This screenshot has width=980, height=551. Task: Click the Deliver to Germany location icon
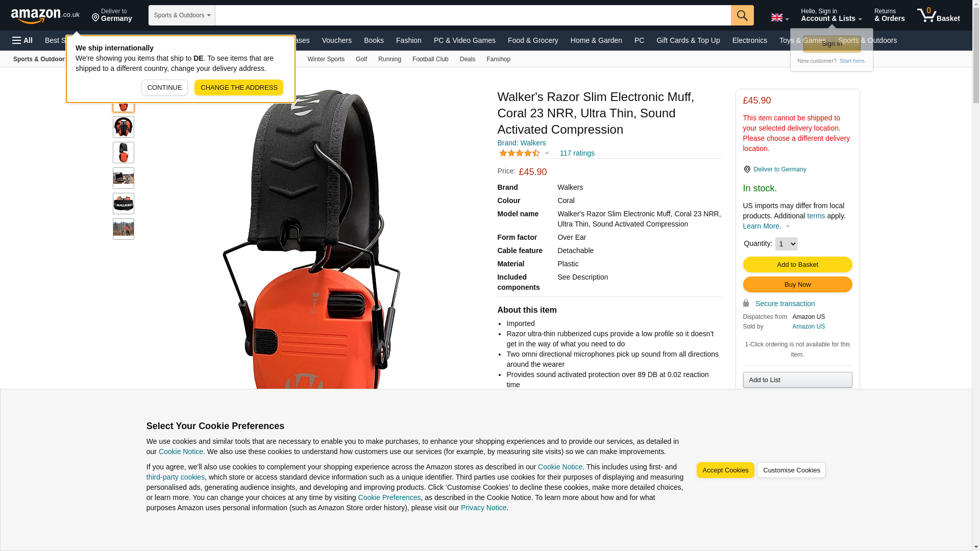tap(95, 18)
